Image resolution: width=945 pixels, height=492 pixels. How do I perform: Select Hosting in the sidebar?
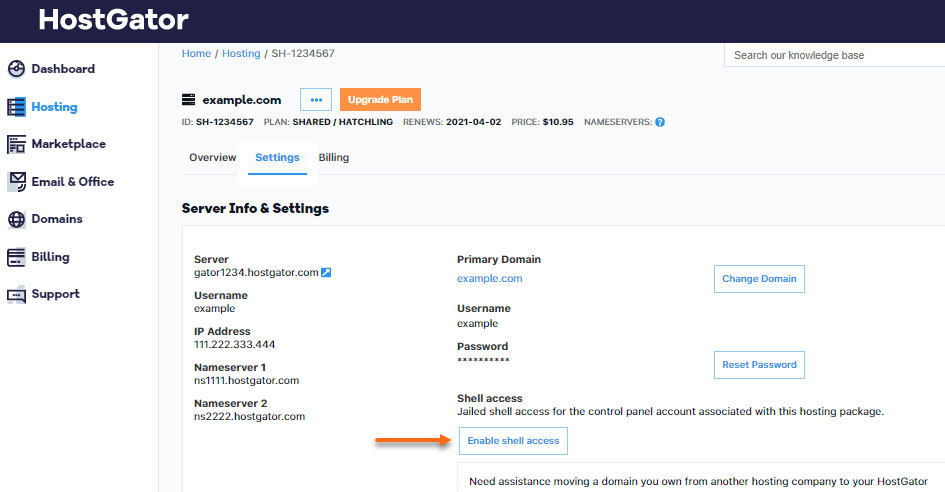[x=54, y=107]
